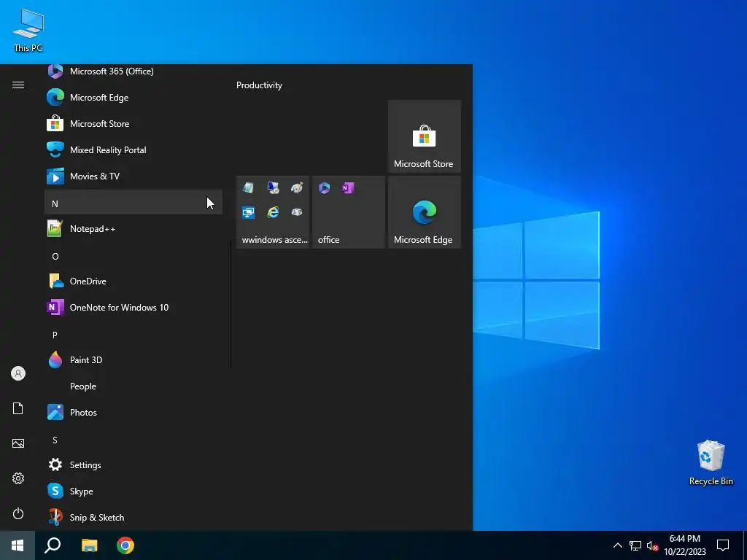The image size is (747, 560).
Task: Open Settings from the app list
Action: (x=133, y=464)
